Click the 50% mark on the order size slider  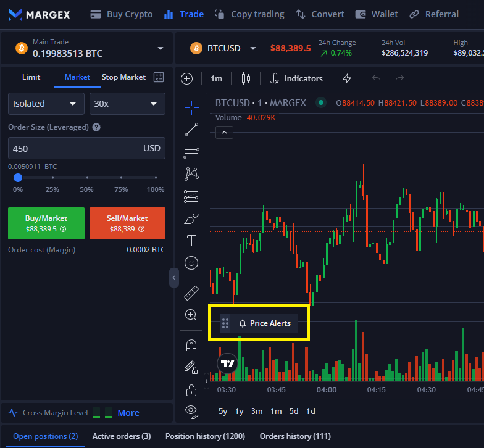[86, 178]
